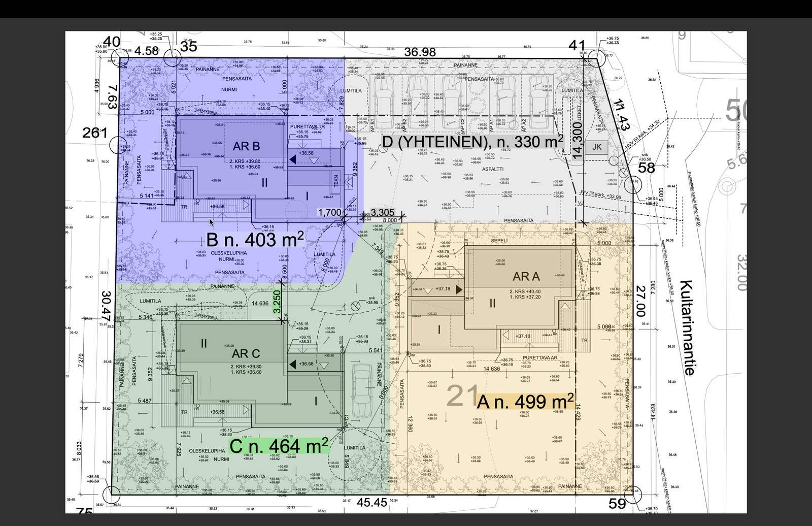Click the 'B n. 403 m²' area label
The height and width of the screenshot is (526, 812).
(255, 240)
